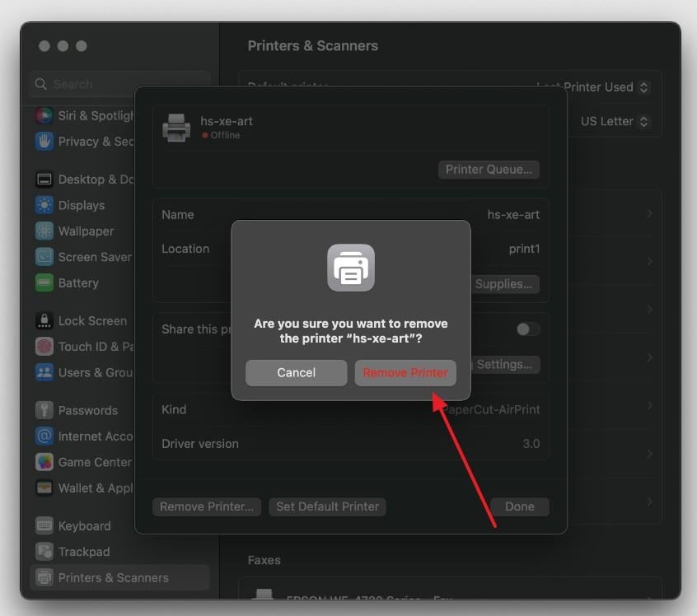
Task: Open the Displays sun icon
Action: [x=44, y=205]
